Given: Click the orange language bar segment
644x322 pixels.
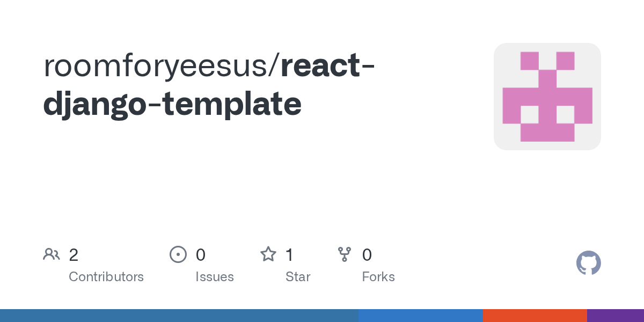Looking at the screenshot, I should (535, 316).
